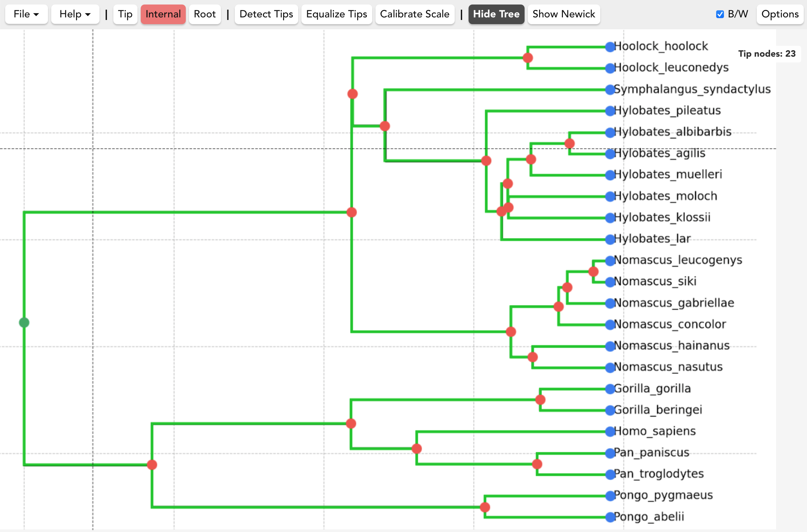Click the blue tip node of Nomascus_leucogenys

point(610,261)
